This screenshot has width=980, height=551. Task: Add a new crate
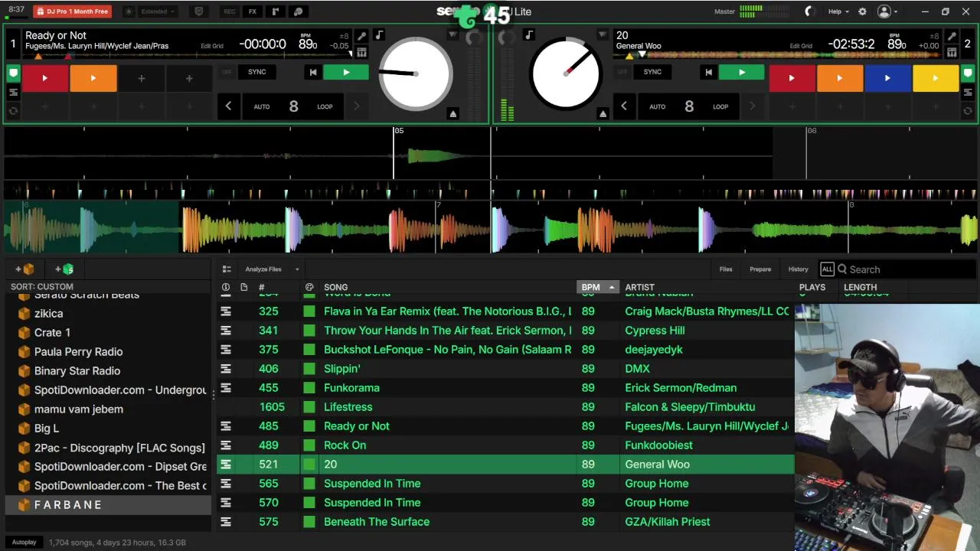click(24, 269)
